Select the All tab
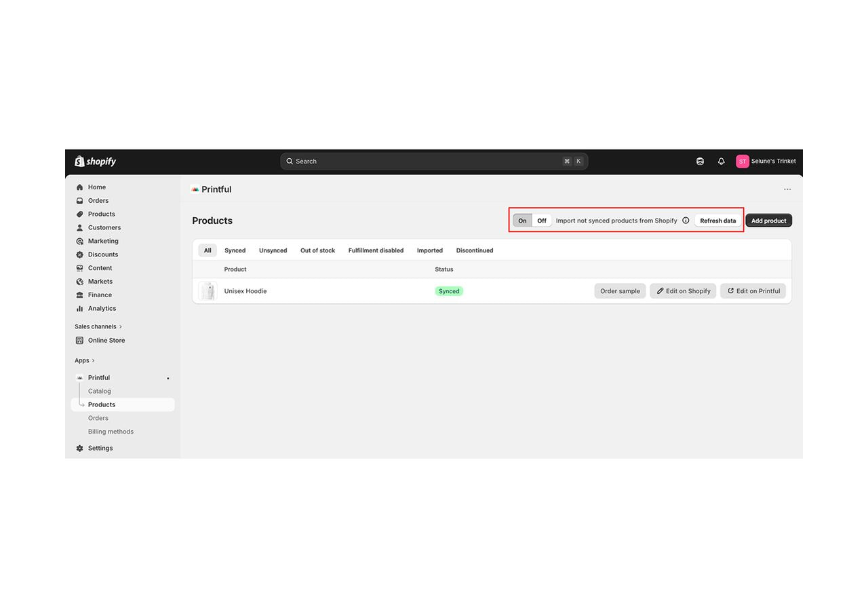 tap(208, 250)
